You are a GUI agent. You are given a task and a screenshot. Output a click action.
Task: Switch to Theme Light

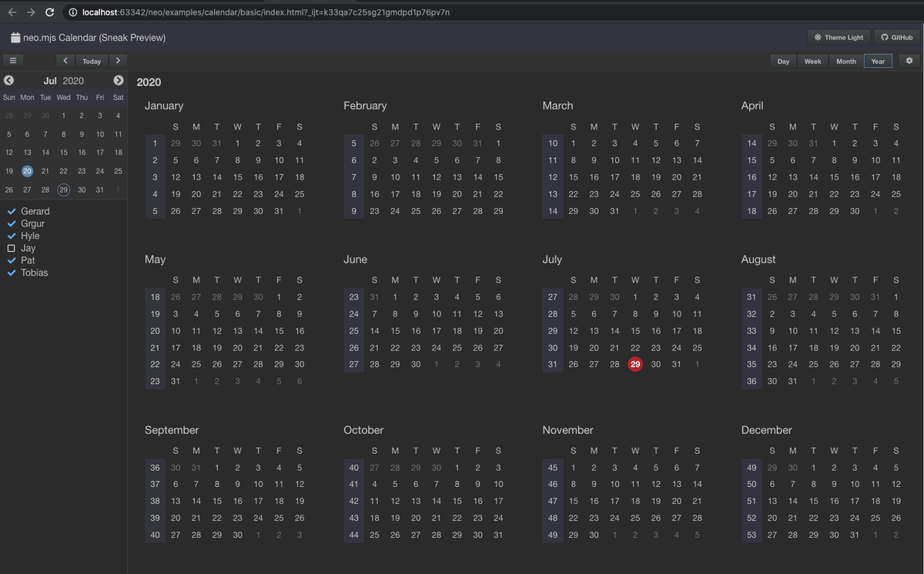click(839, 37)
